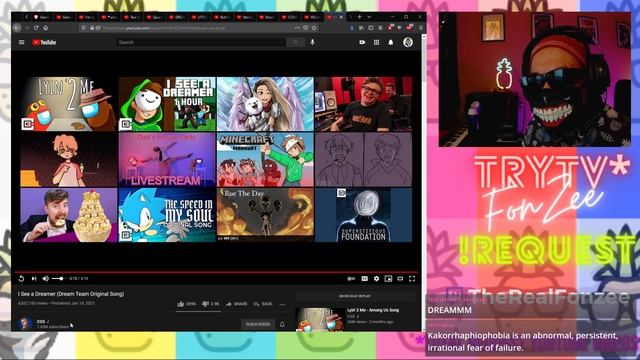640x360 pixels.
Task: Click the magnifier search button
Action: click(295, 42)
